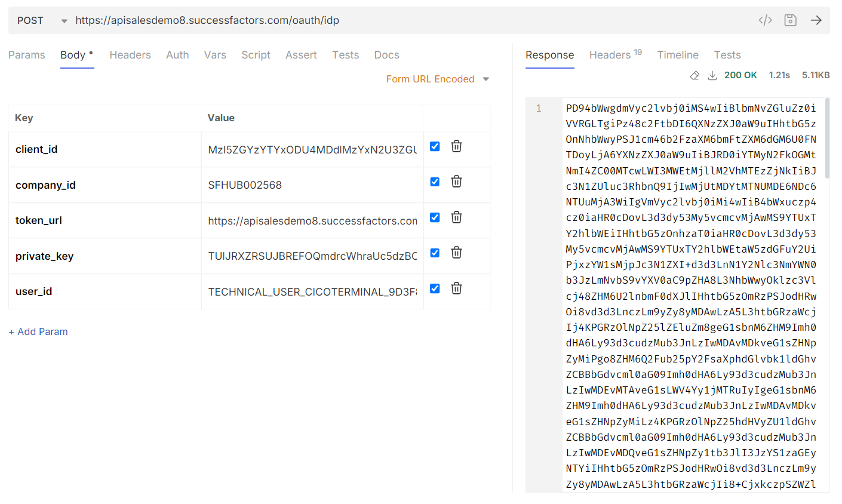The height and width of the screenshot is (504, 842).
Task: Click the token_url key cell
Action: point(105,220)
